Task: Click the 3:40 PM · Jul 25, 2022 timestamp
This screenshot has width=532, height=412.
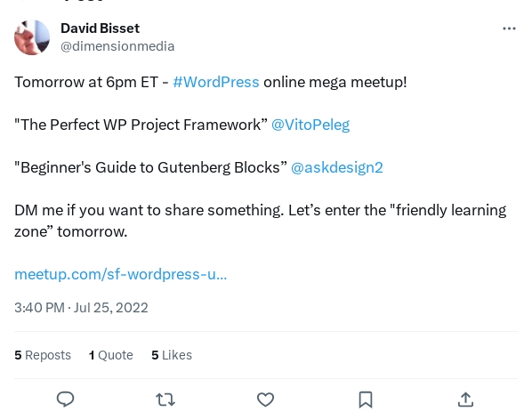Action: pyautogui.click(x=81, y=308)
